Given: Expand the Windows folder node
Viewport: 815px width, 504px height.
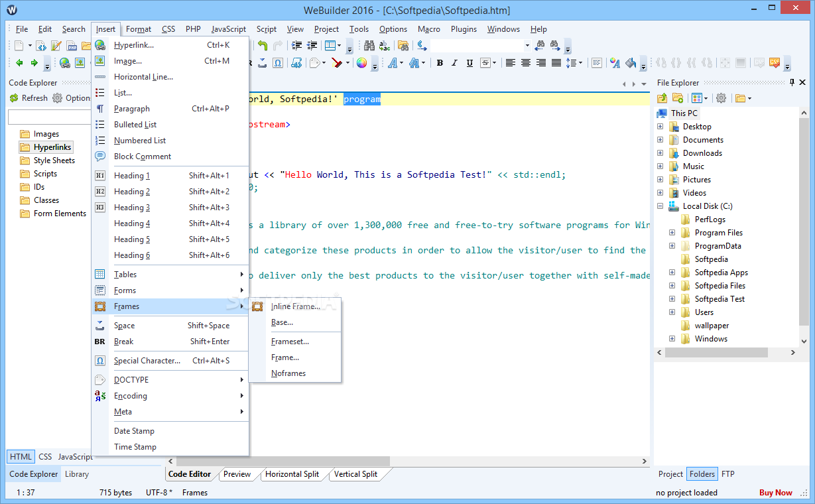Looking at the screenshot, I should point(672,339).
